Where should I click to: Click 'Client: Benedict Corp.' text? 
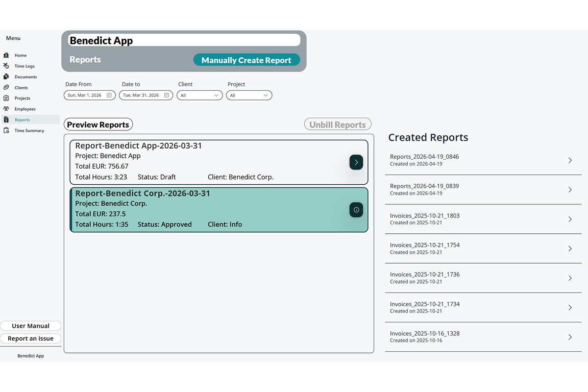(241, 177)
